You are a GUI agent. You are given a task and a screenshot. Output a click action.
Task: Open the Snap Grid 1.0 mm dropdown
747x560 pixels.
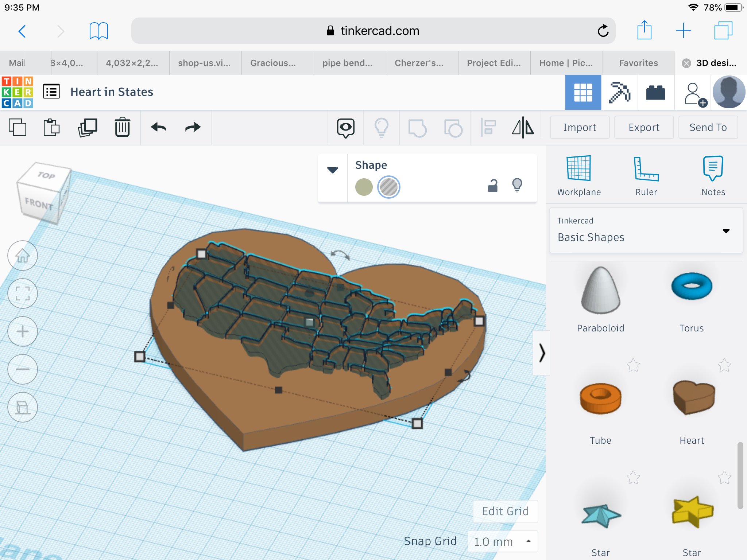502,541
